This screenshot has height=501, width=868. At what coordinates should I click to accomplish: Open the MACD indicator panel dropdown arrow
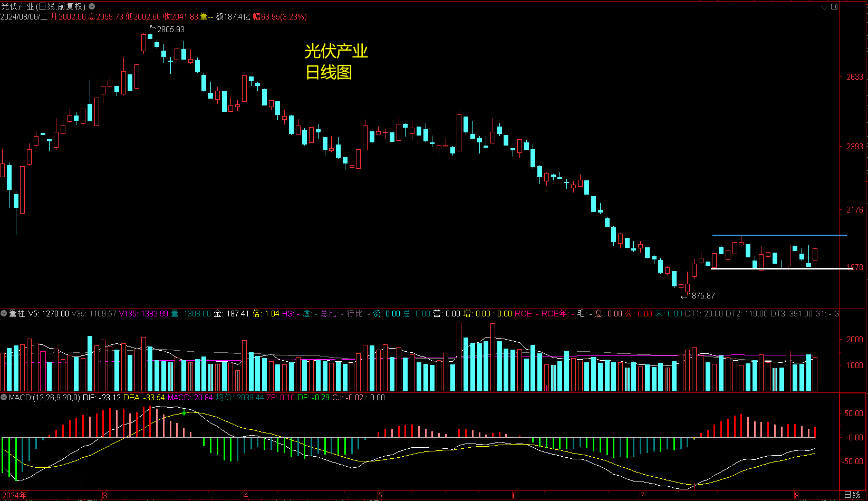(x=4, y=397)
